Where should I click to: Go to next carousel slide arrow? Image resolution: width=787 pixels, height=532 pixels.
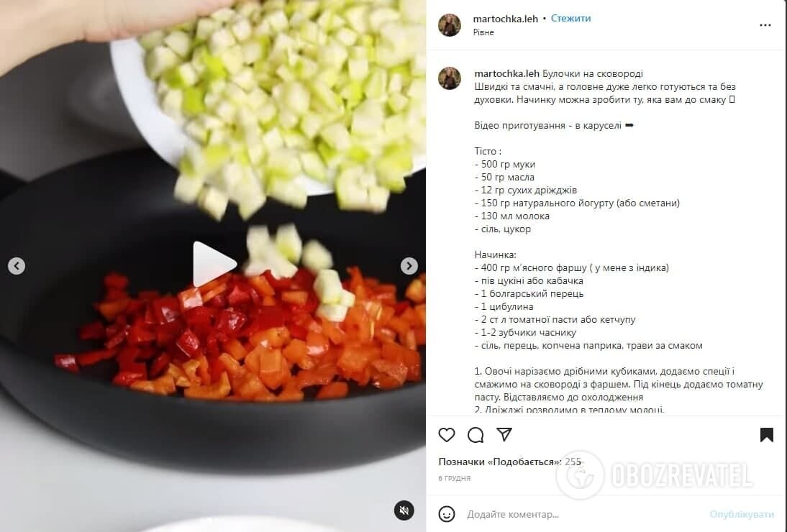[409, 266]
